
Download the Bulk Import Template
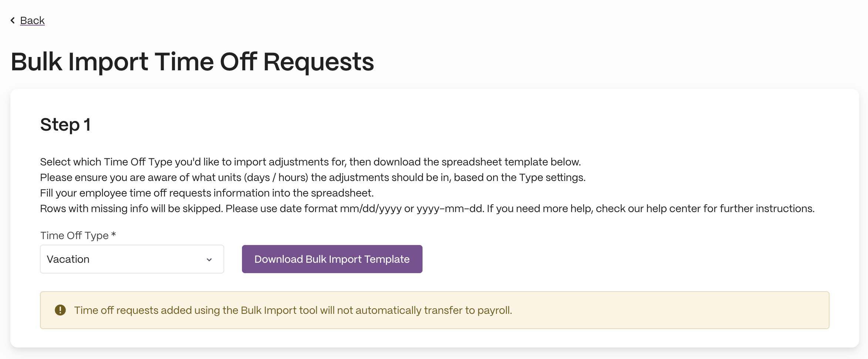coord(332,259)
